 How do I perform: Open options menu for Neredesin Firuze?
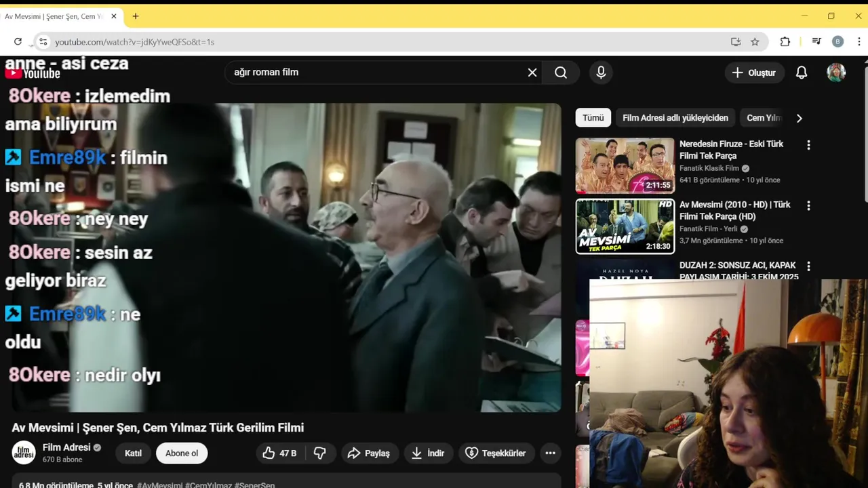pos(808,145)
